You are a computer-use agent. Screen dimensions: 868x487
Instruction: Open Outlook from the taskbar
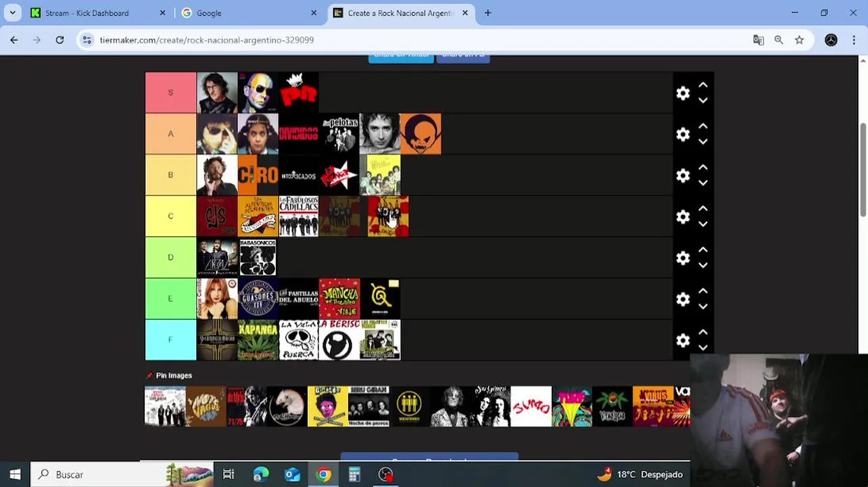click(x=292, y=474)
